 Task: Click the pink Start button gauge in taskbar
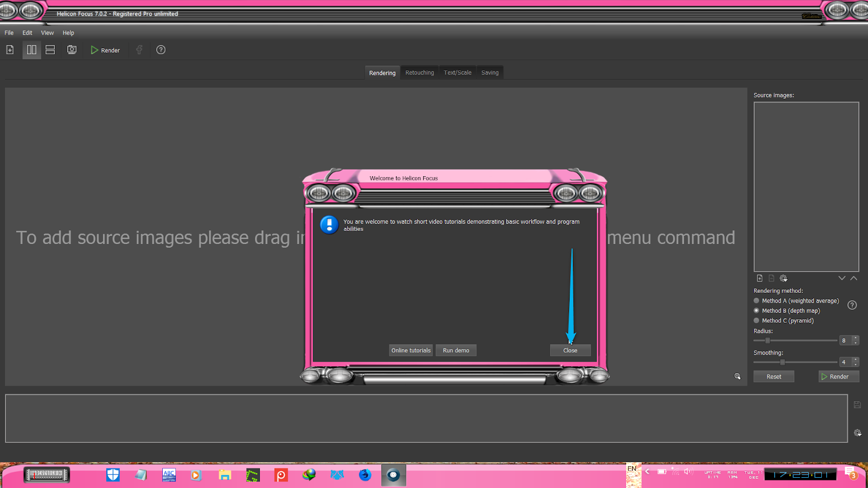[x=47, y=475]
